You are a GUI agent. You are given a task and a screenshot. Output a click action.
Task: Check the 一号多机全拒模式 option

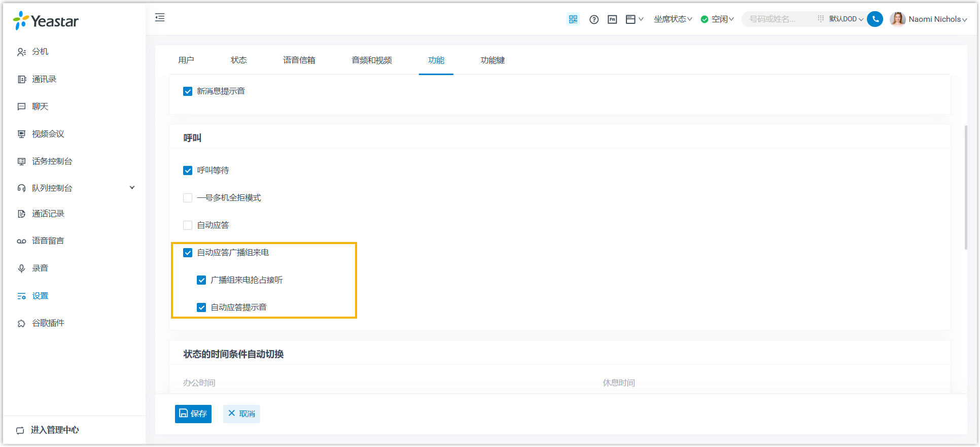click(x=188, y=198)
